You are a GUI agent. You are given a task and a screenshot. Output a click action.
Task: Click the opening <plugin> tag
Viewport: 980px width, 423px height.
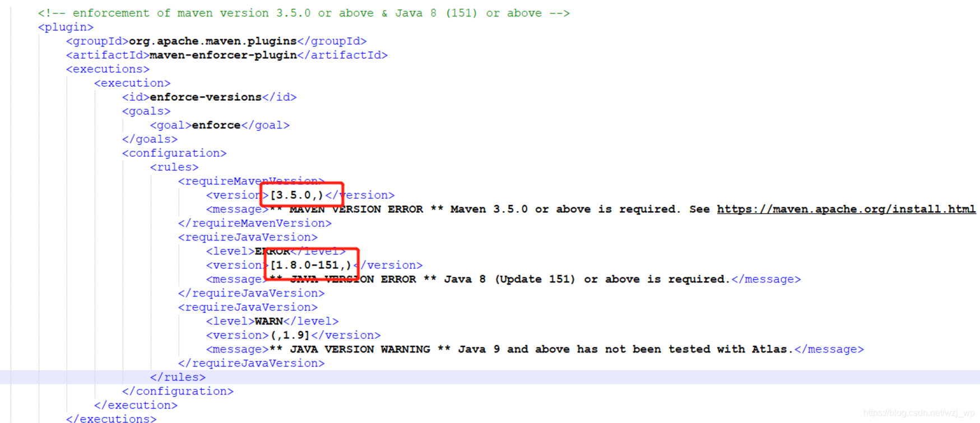[66, 27]
